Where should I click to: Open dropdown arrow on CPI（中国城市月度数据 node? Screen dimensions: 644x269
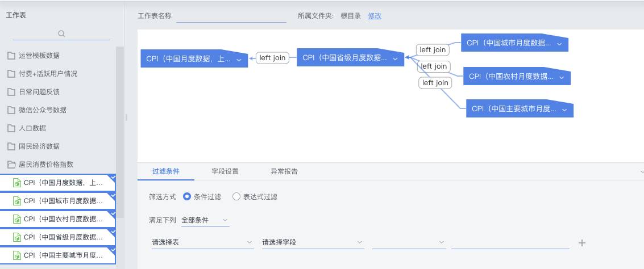coord(559,44)
